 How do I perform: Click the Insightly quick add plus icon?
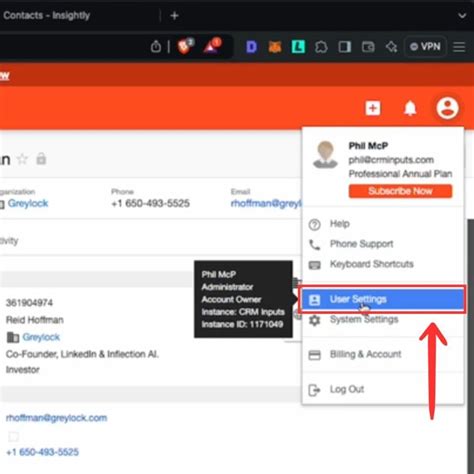[373, 108]
